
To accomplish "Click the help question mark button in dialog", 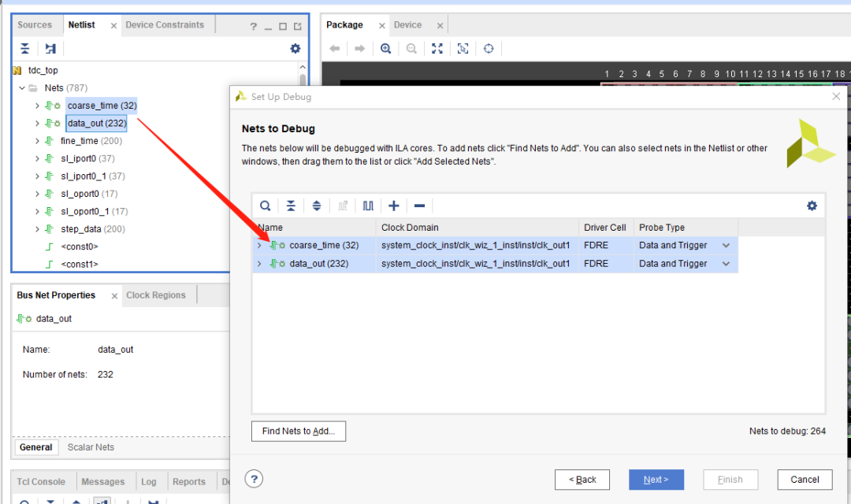I will coord(254,479).
